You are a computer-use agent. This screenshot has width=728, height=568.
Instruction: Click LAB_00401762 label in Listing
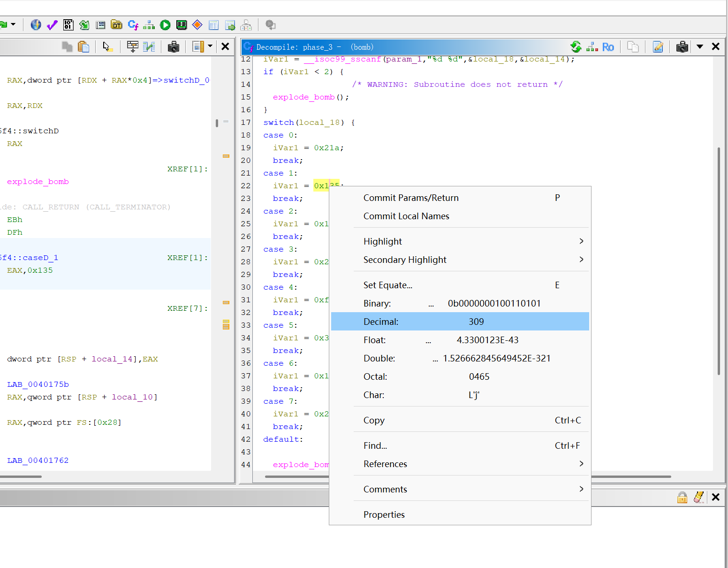click(38, 461)
